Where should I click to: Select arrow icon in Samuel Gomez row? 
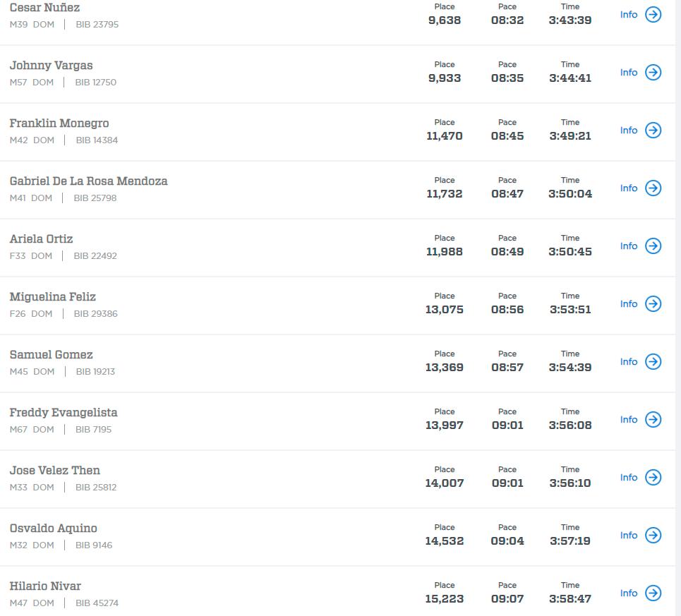click(x=653, y=362)
